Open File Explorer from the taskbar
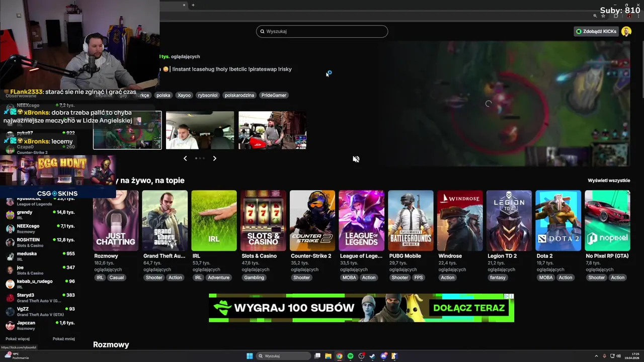The image size is (644, 362). (x=328, y=356)
